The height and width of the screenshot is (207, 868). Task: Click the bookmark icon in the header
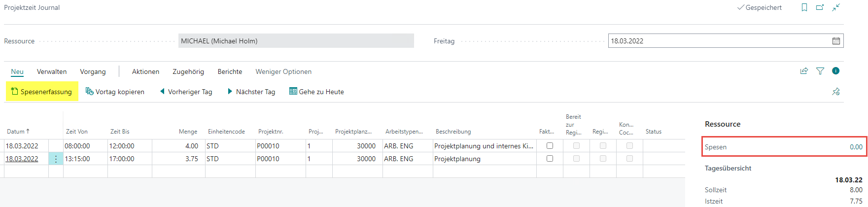[804, 7]
